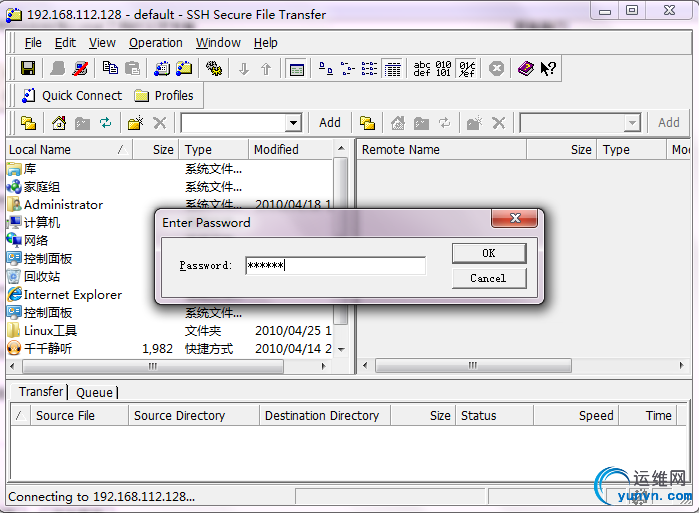The width and height of the screenshot is (699, 513).
Task: Click the Disconnect toolbar icon
Action: (80, 69)
